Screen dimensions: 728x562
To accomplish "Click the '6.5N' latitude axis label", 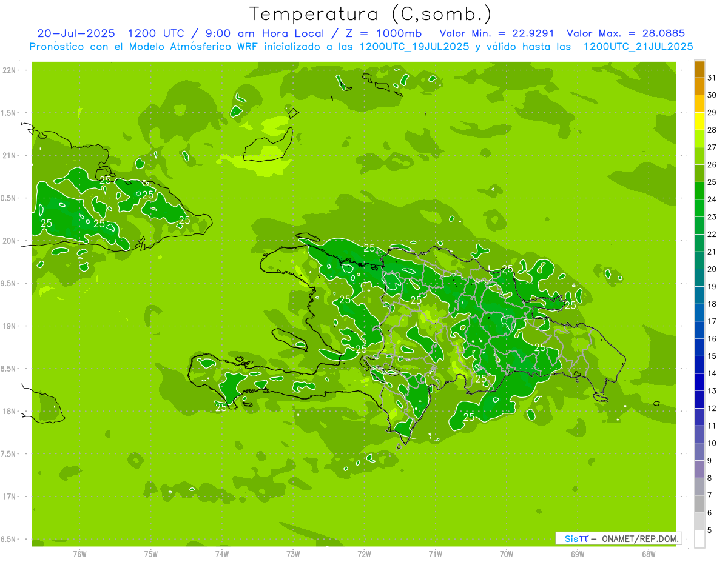I will 8,539.
